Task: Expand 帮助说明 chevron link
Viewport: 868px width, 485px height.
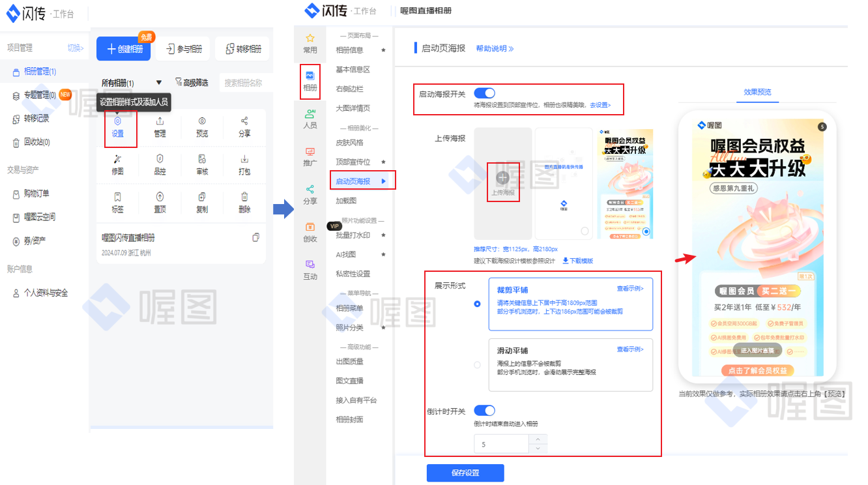Action: click(x=495, y=49)
